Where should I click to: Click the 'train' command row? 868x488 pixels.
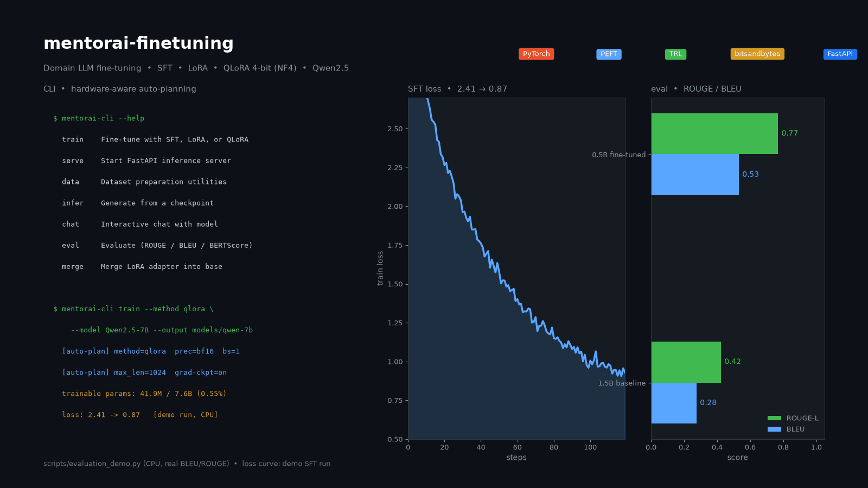tap(155, 139)
